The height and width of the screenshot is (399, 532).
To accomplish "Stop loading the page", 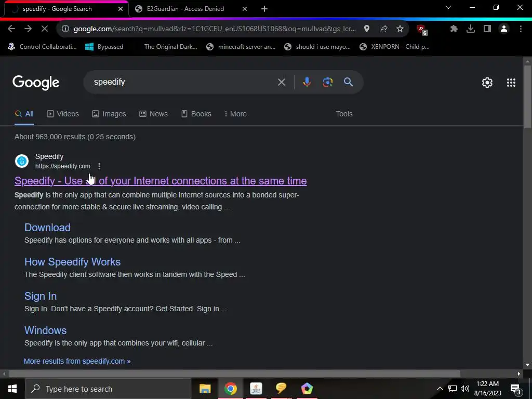I will pyautogui.click(x=45, y=29).
